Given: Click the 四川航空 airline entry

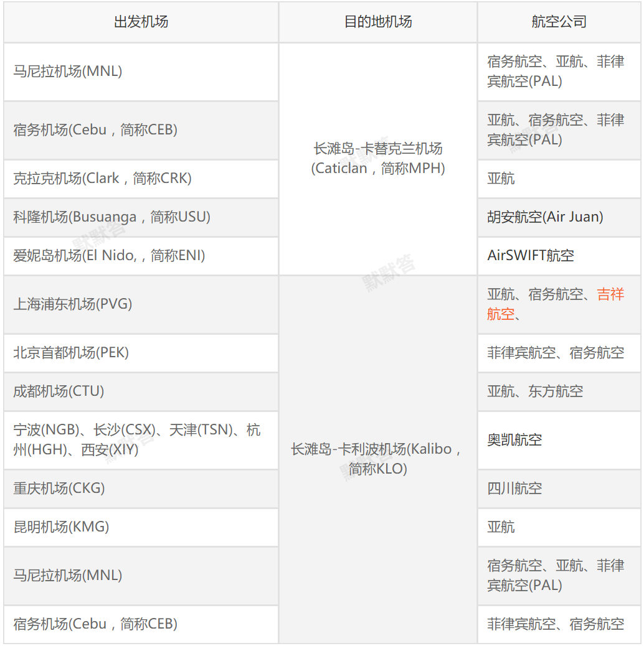Looking at the screenshot, I should pos(515,489).
